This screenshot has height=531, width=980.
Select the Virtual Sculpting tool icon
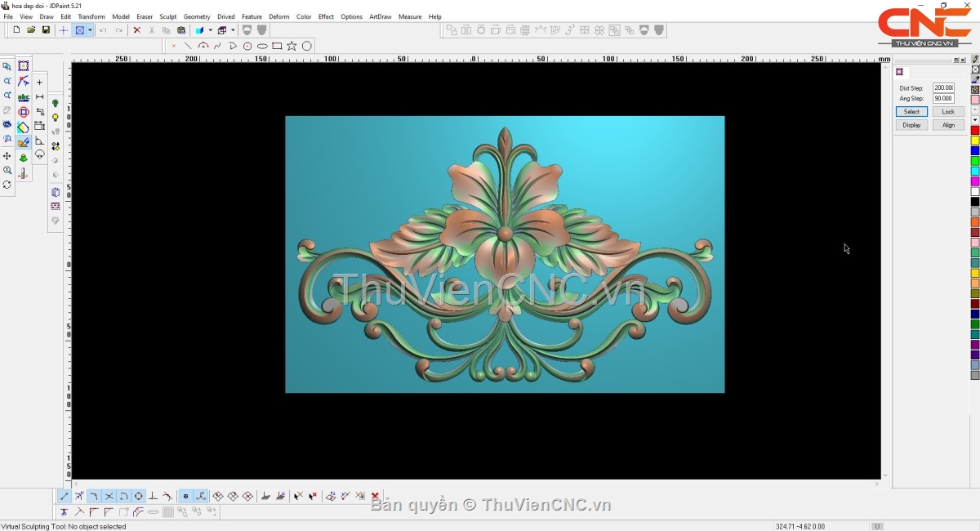point(23,142)
